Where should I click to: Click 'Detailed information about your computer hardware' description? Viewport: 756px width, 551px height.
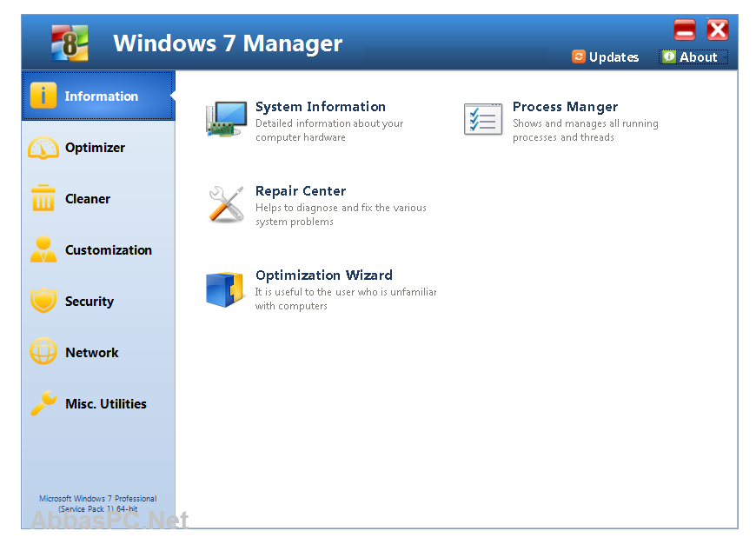(329, 130)
